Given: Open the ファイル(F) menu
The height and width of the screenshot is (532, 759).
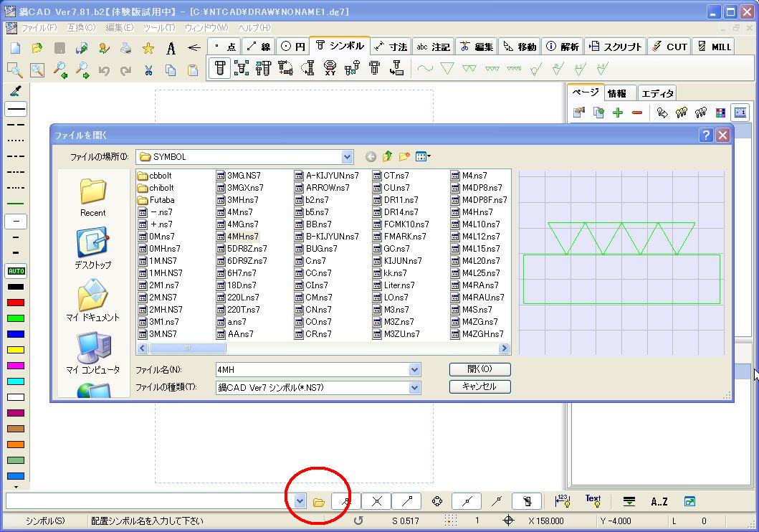Looking at the screenshot, I should [38, 27].
